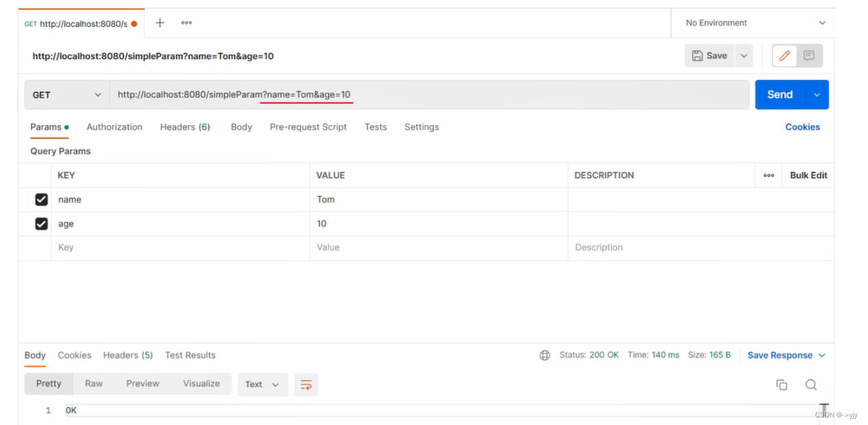The image size is (868, 425).
Task: Open the Cookies manager link
Action: tap(803, 127)
